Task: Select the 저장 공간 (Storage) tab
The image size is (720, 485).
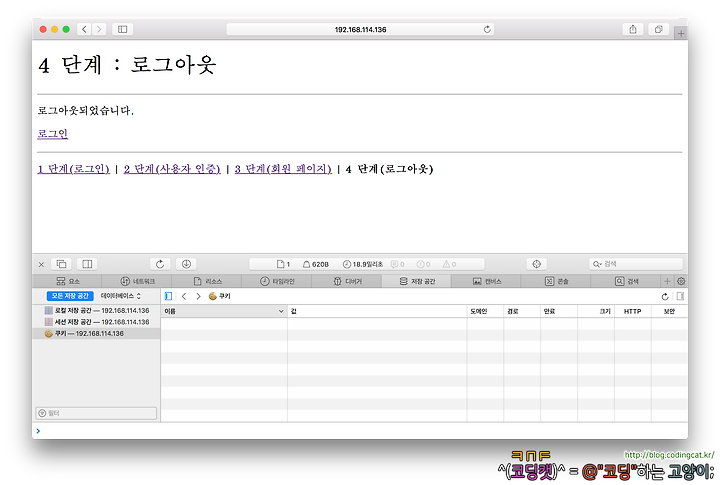Action: pos(416,281)
